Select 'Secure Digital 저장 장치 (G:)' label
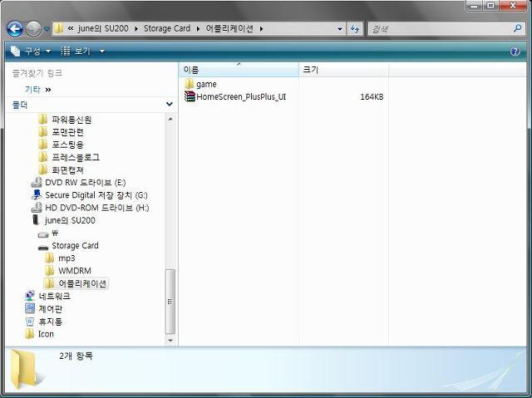The height and width of the screenshot is (398, 532). pos(96,195)
